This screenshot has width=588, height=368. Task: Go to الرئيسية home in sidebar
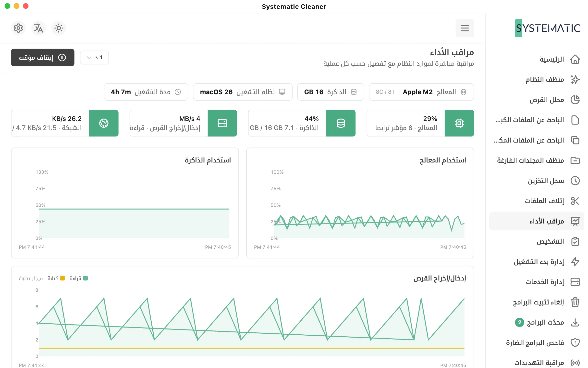click(551, 59)
